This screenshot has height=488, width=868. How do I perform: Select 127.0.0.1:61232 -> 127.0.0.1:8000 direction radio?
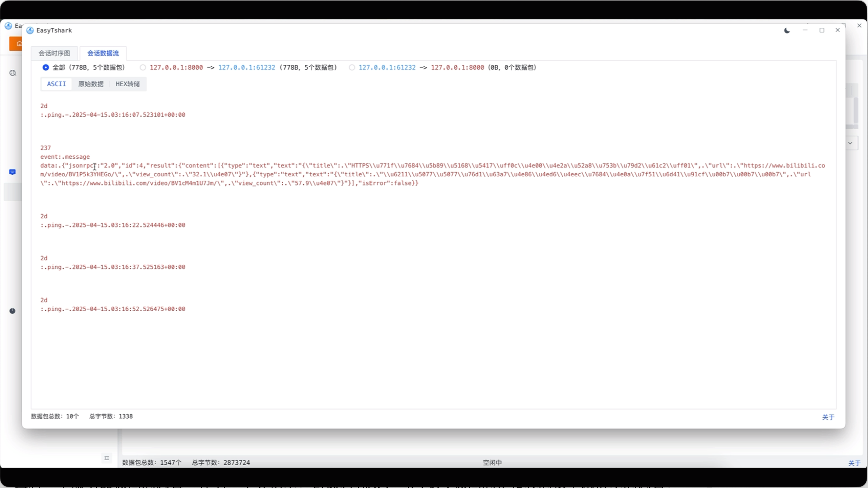352,68
